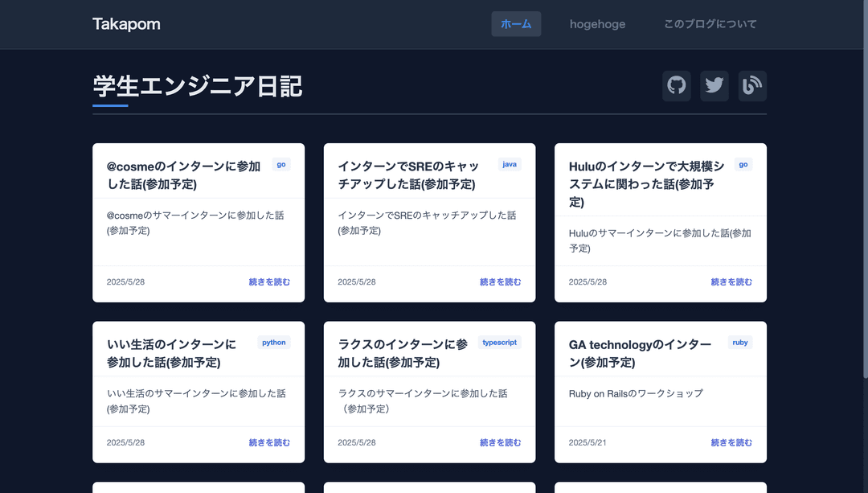Click the Takapom site logo
Image resolution: width=868 pixels, height=493 pixels.
[126, 24]
